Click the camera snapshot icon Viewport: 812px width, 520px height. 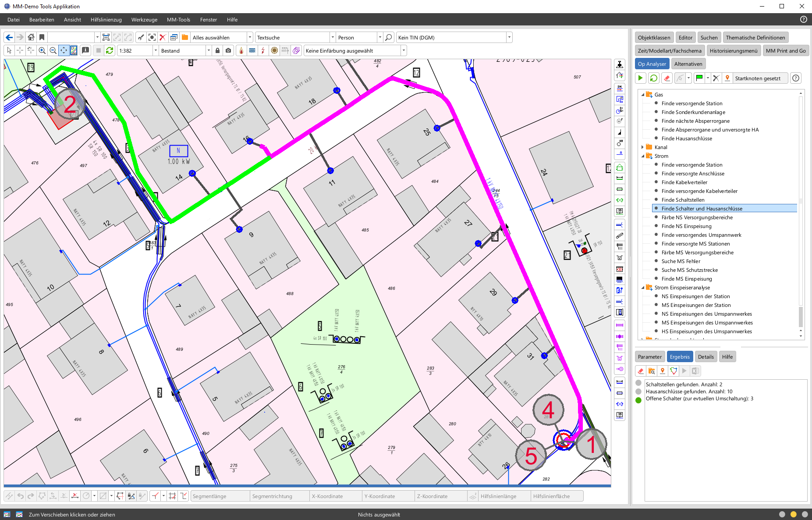coord(228,50)
